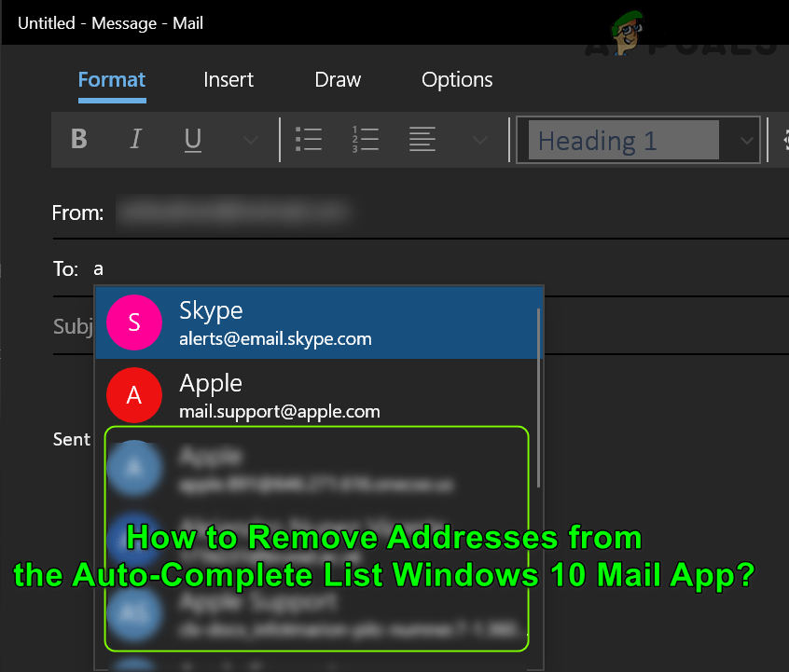Apply a numbered list
This screenshot has width=789, height=672.
(x=365, y=139)
